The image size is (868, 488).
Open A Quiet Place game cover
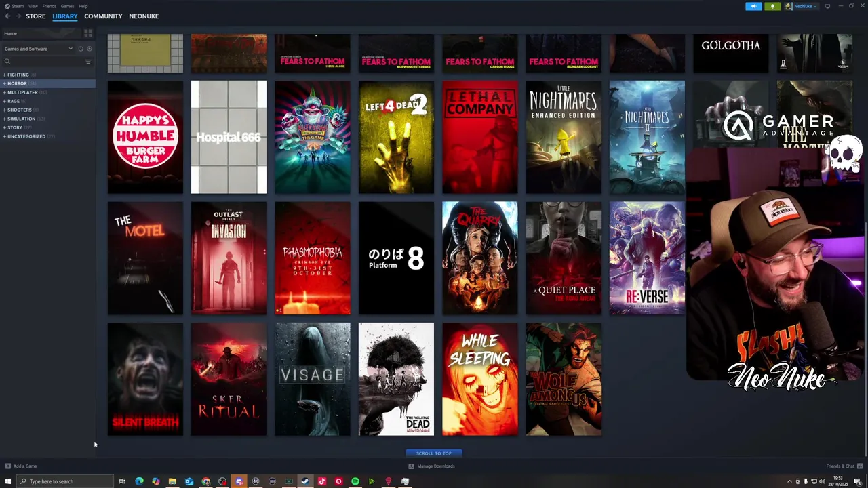564,258
